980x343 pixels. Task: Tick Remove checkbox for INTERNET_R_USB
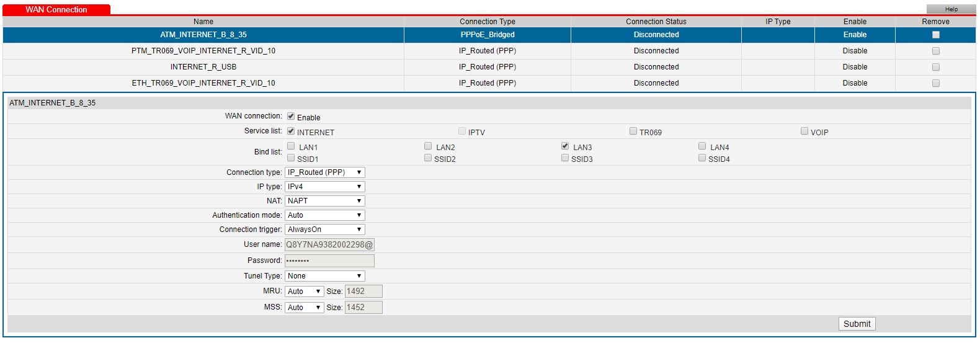click(936, 67)
